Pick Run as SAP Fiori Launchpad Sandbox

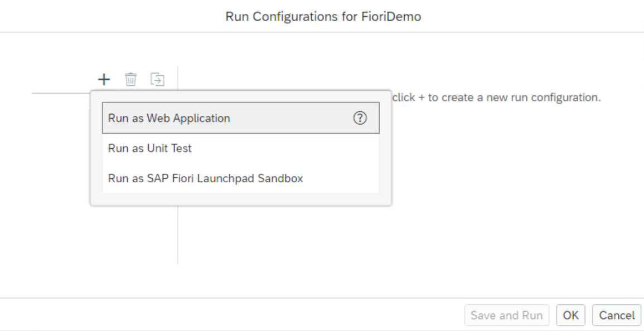coord(206,179)
